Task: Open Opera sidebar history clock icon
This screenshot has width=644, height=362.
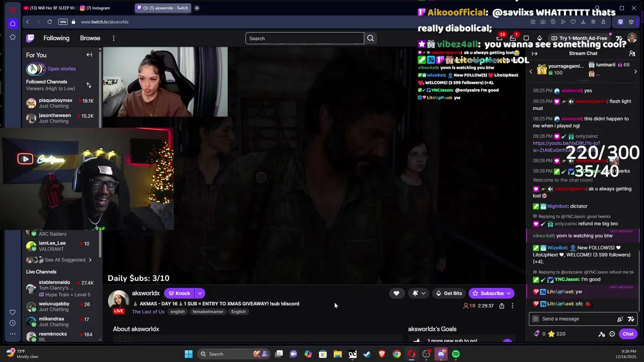Action: pos(13,323)
